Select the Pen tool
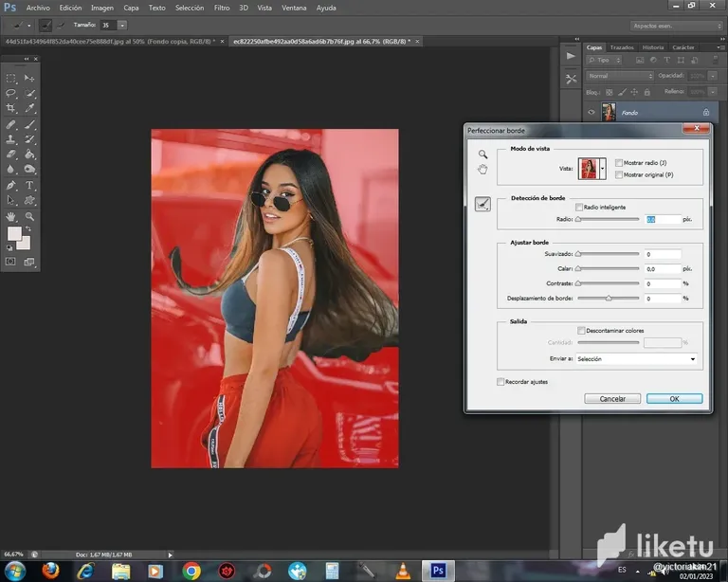Image resolution: width=728 pixels, height=582 pixels. point(10,186)
